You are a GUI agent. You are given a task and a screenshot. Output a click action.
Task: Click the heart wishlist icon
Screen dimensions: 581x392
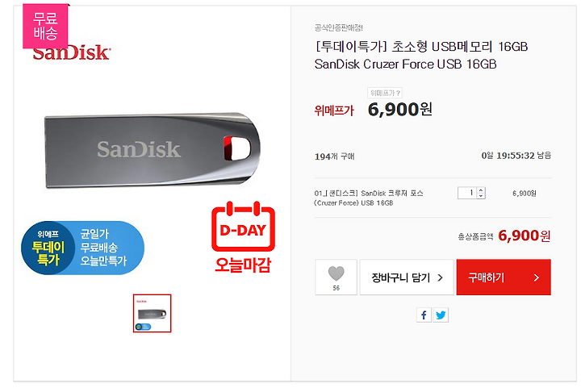tap(336, 273)
